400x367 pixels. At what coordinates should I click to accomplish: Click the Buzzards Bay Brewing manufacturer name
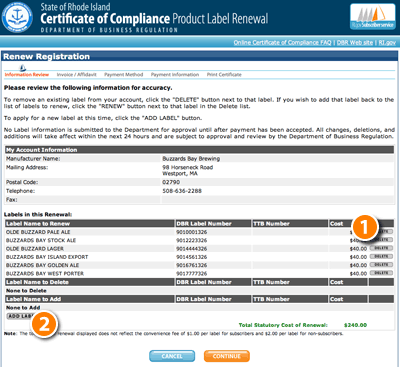click(x=191, y=159)
